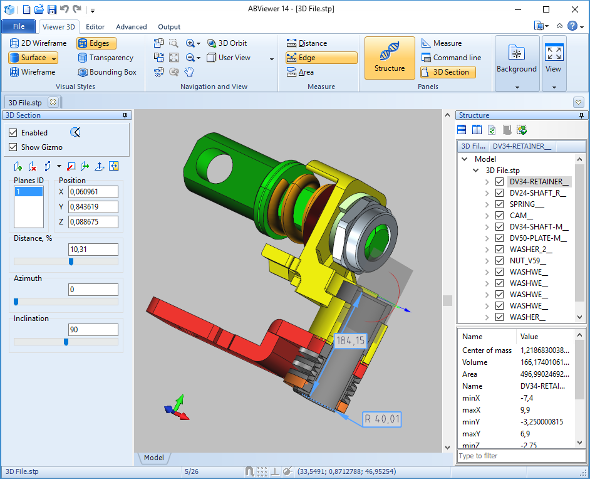Click the help question mark icon
This screenshot has height=479, width=590.
pos(572,26)
